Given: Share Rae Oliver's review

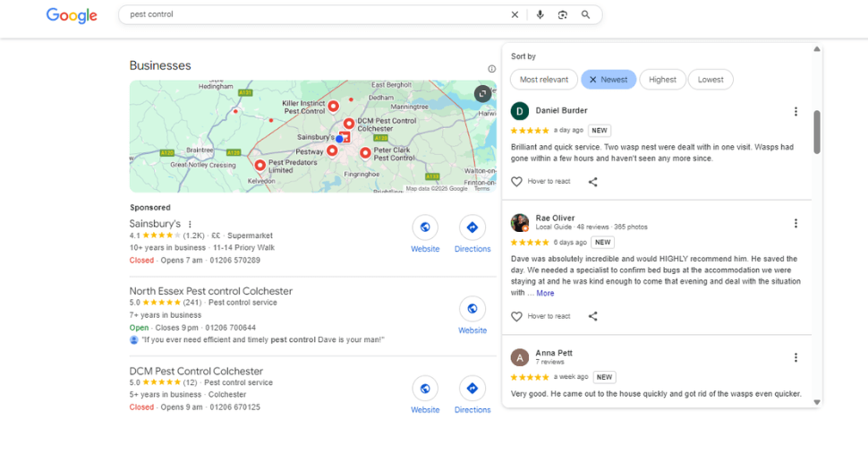Looking at the screenshot, I should click(593, 316).
